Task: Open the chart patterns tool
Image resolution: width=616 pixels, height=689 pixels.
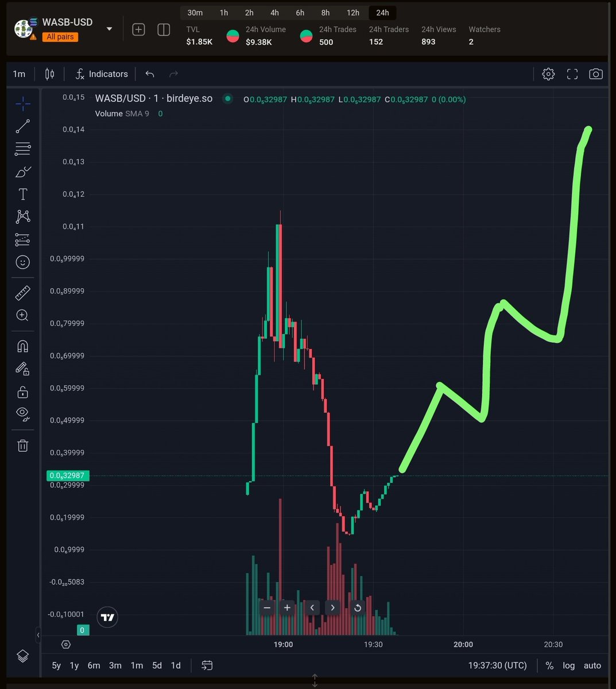Action: coord(23,216)
